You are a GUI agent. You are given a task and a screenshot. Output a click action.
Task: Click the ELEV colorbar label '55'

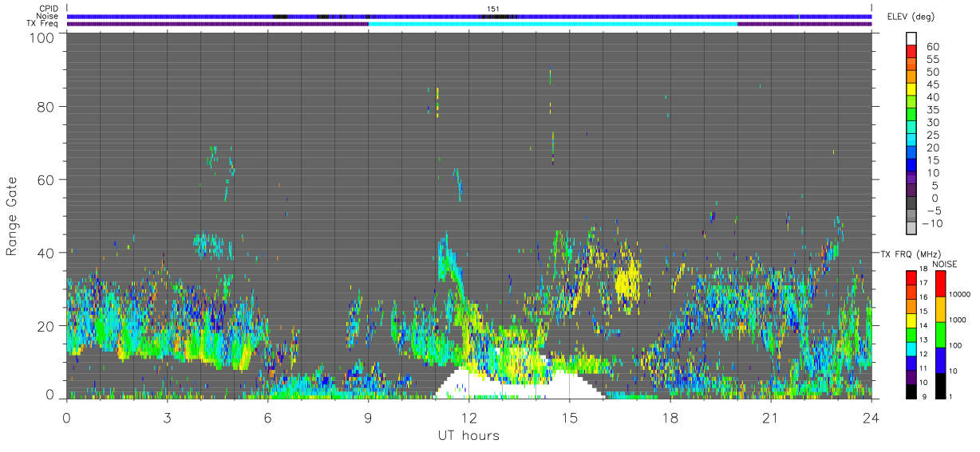pyautogui.click(x=932, y=60)
